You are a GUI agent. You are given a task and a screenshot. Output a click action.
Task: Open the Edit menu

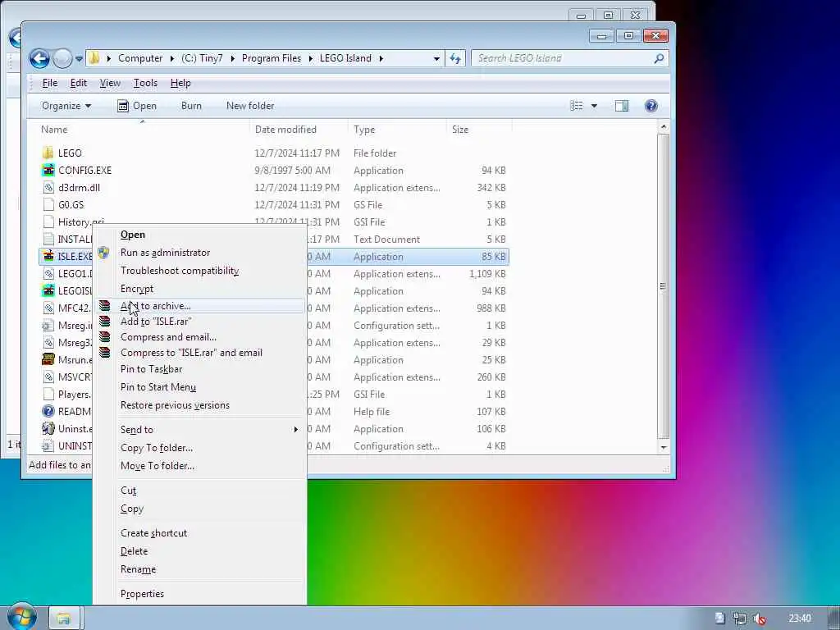(x=78, y=83)
